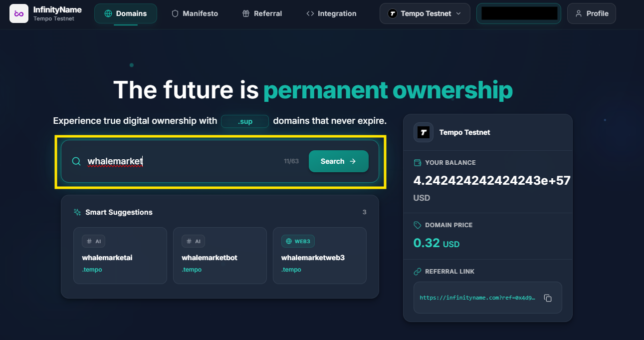Image resolution: width=644 pixels, height=340 pixels.
Task: Click the Tempo T logo in the sidebar panel
Action: click(x=424, y=132)
